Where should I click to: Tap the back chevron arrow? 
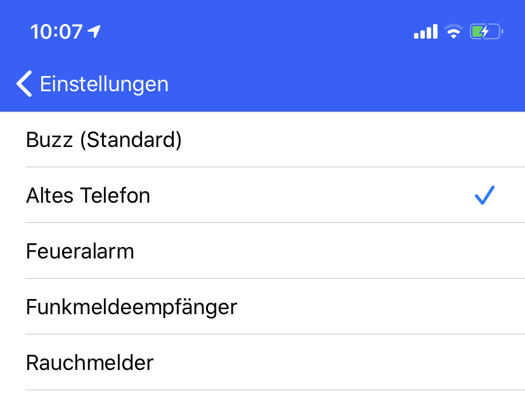click(x=24, y=84)
